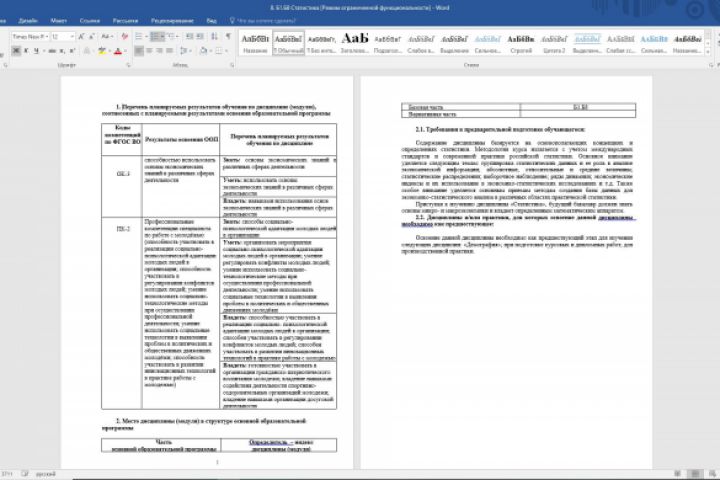The width and height of the screenshot is (720, 480).
Task: Clear all formatting with the eraser icon
Action: click(124, 36)
